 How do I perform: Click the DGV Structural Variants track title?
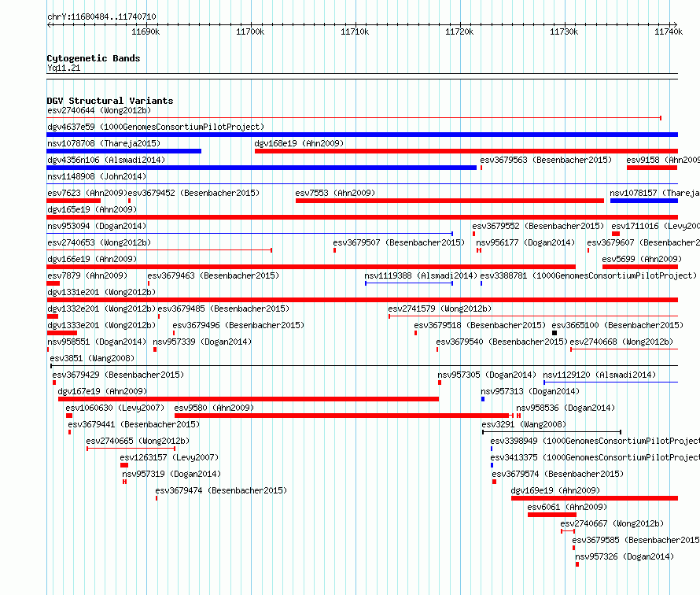click(110, 101)
